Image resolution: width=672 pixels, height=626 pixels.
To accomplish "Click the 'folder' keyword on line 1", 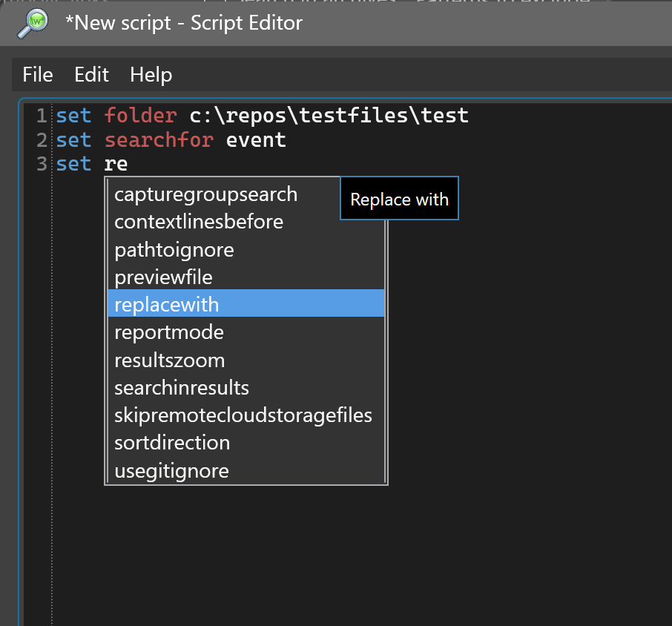I will (x=141, y=115).
